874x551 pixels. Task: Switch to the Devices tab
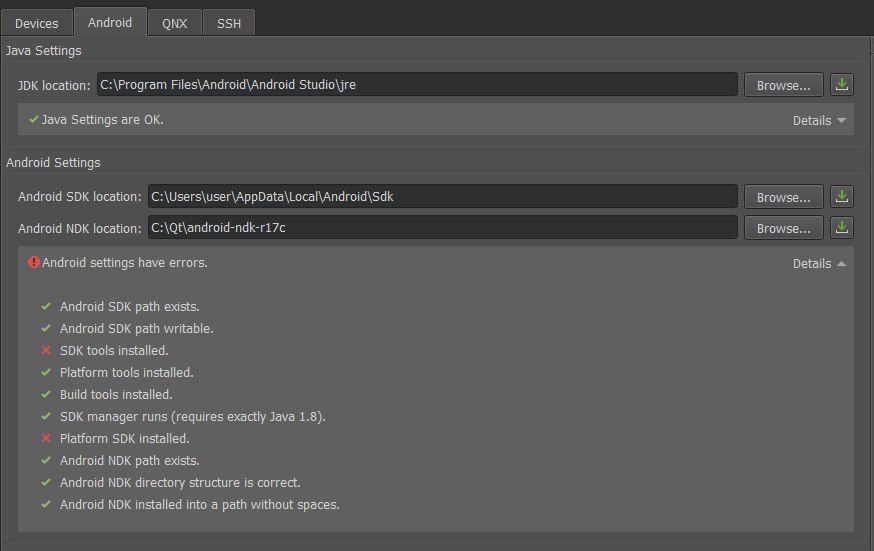point(37,23)
